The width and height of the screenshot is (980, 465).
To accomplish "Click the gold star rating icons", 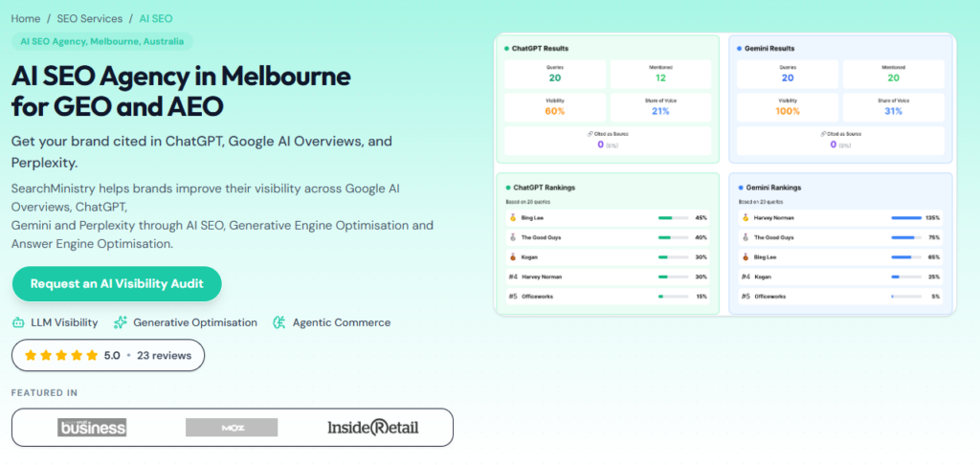I will [x=61, y=355].
